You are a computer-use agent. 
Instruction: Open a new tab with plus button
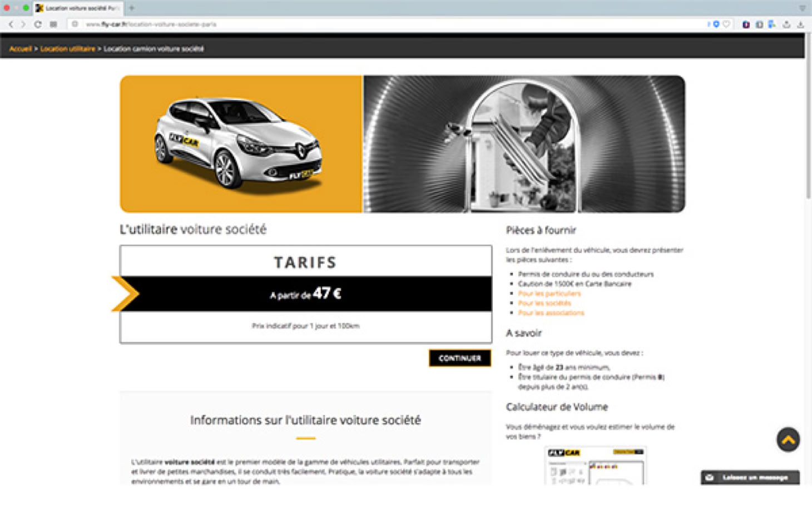coord(132,8)
